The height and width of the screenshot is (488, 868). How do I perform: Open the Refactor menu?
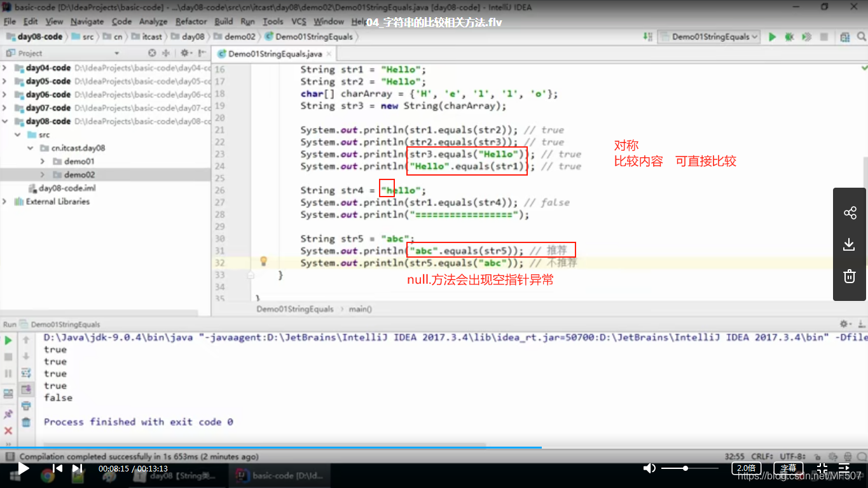(x=191, y=21)
